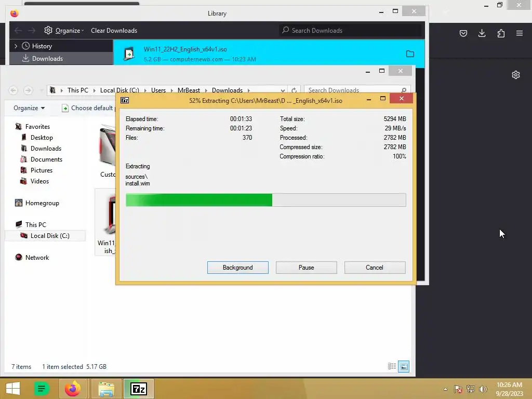532x399 pixels.
Task: Click Explorer forward button
Action: tap(28, 90)
